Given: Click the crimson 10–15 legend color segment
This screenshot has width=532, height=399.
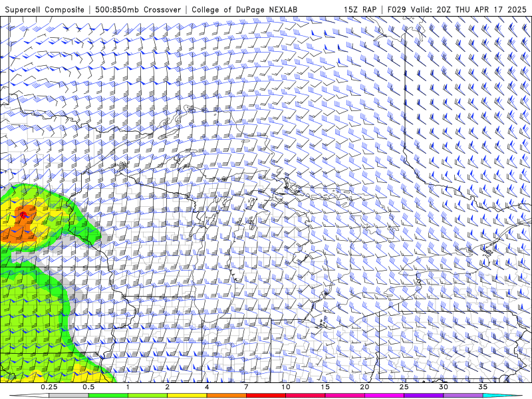Looking at the screenshot, I should coord(305,396).
